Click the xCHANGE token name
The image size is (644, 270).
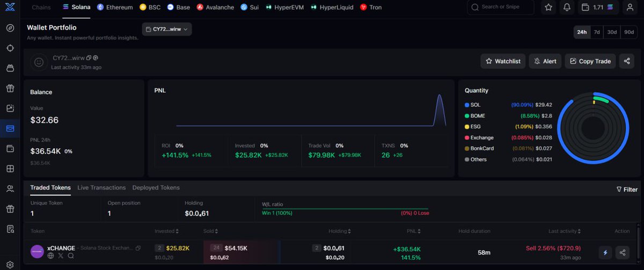coord(61,248)
